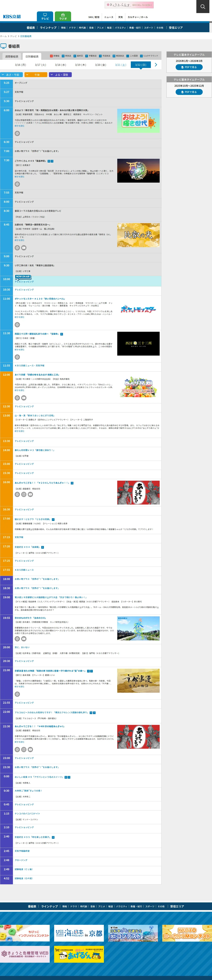Click 0:00 おいしい給食 #9 program title
This screenshot has width=212, height=980.
tap(39, 776)
